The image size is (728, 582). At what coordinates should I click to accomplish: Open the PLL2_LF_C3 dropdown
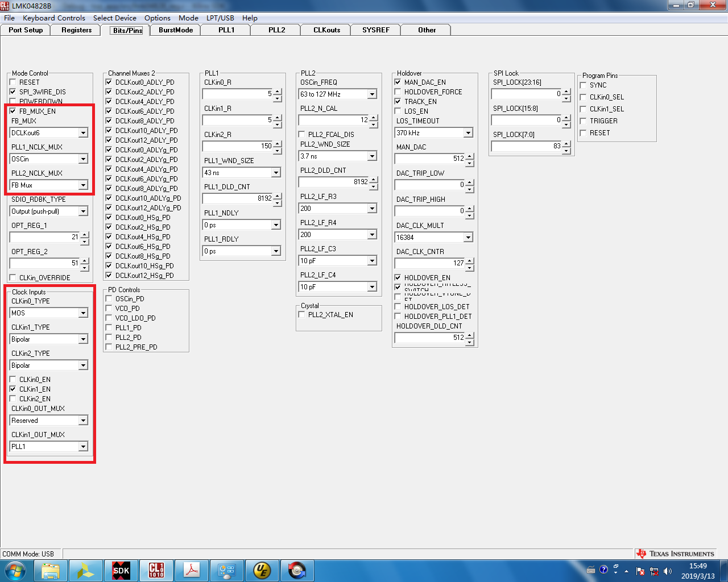[x=372, y=261]
